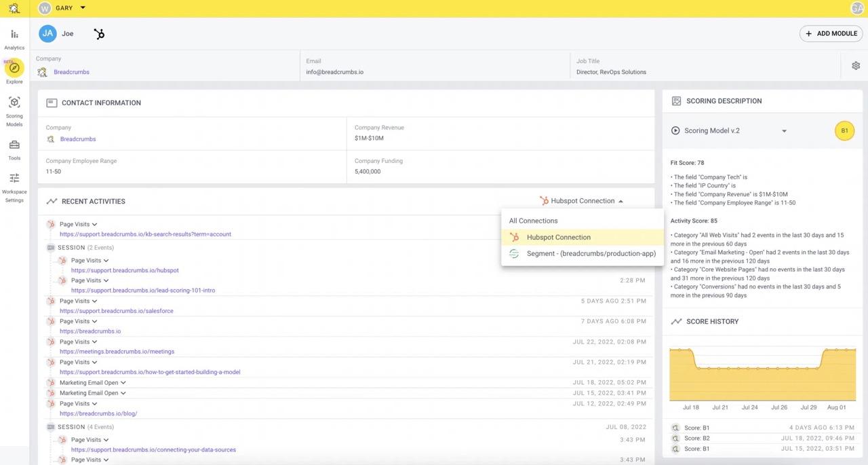Click the info@breadcrumbs.io email value
868x465 pixels.
point(334,72)
